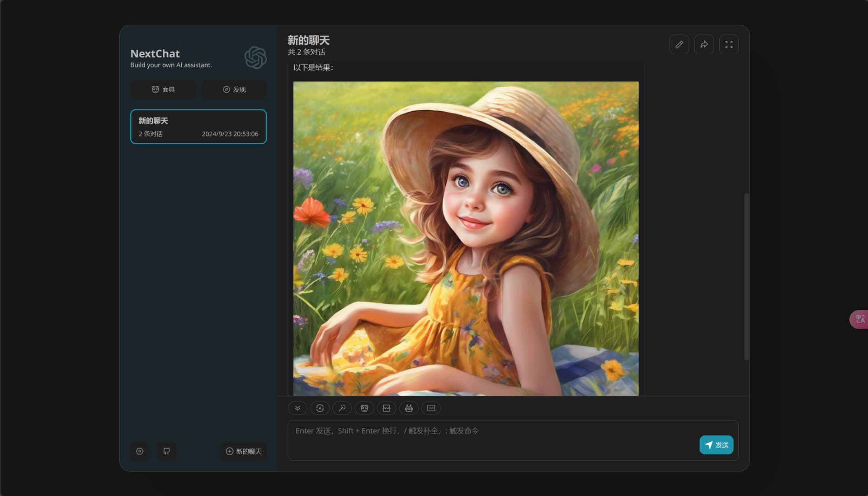Click the 2024/9/23 20:53:06 timestamp
868x496 pixels.
230,134
